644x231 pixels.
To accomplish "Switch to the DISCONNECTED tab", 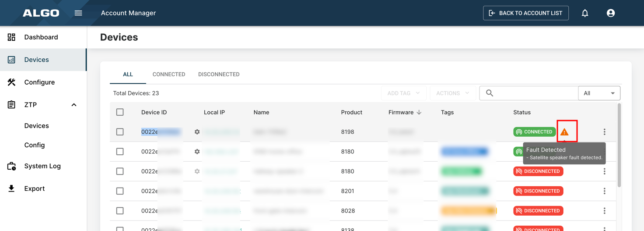I will 219,75.
